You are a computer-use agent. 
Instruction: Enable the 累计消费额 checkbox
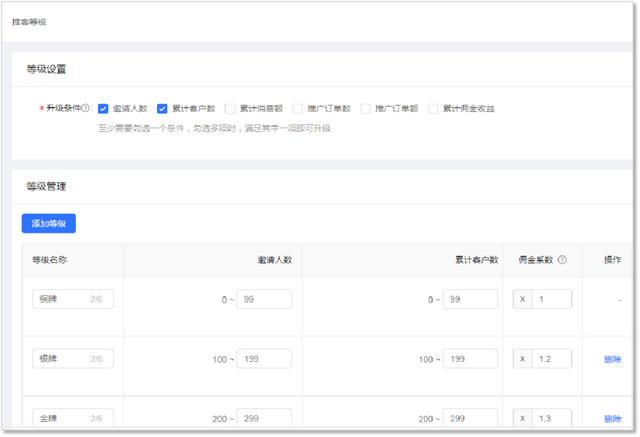pyautogui.click(x=230, y=109)
